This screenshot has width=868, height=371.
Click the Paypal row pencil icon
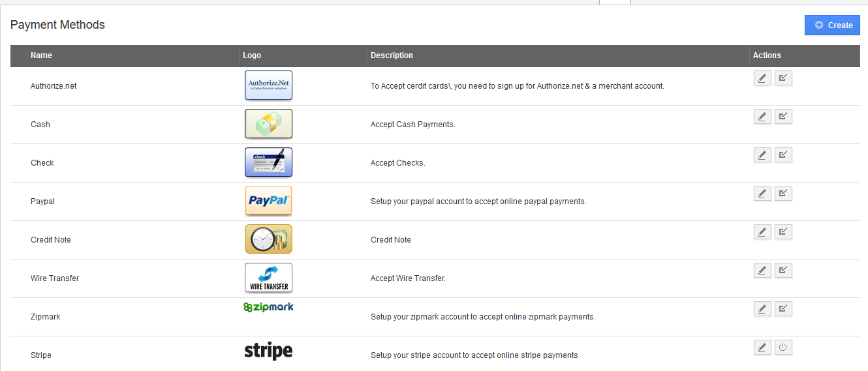coord(762,194)
